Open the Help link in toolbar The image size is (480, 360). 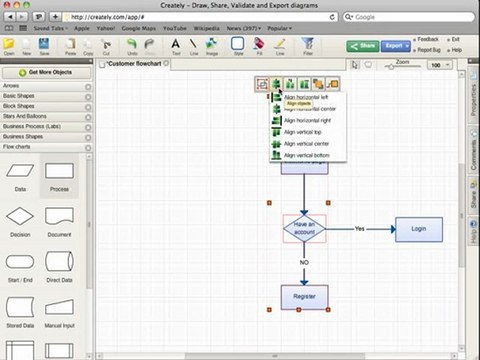click(x=456, y=50)
